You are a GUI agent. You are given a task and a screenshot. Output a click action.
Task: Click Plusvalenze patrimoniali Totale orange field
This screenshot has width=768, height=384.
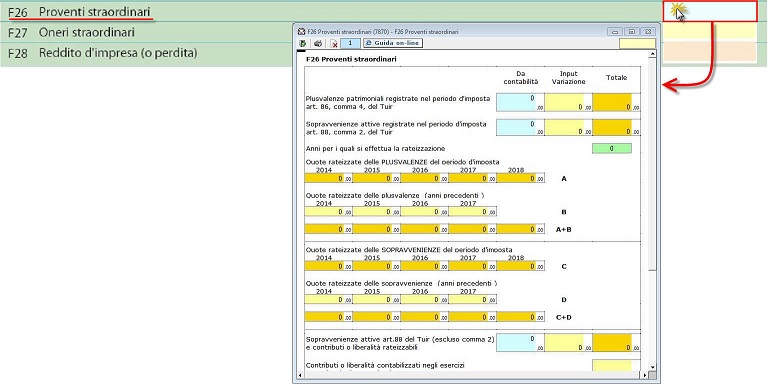616,102
